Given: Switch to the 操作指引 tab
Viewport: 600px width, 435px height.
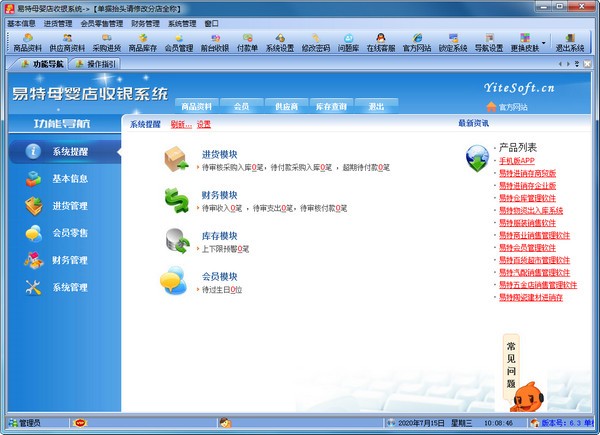Looking at the screenshot, I should coord(96,64).
